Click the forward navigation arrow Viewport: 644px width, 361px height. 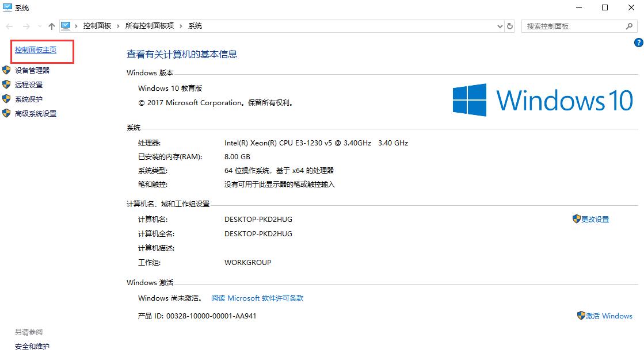[x=26, y=26]
